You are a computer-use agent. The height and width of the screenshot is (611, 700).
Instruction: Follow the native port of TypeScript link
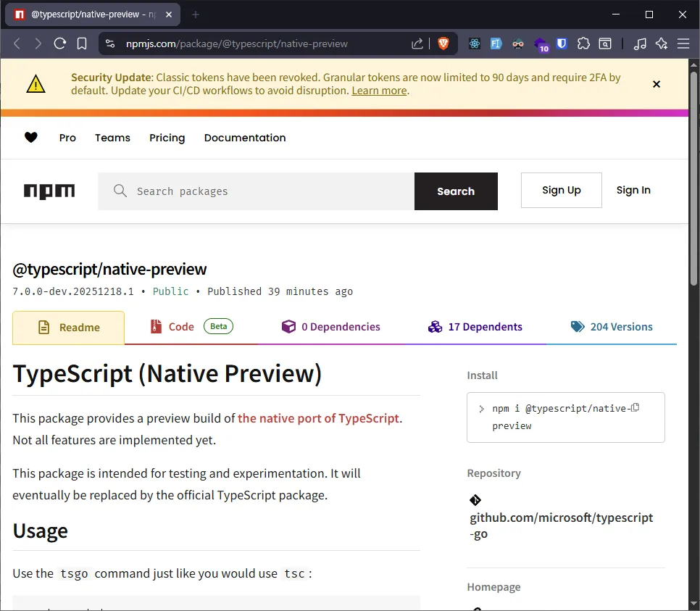[319, 418]
